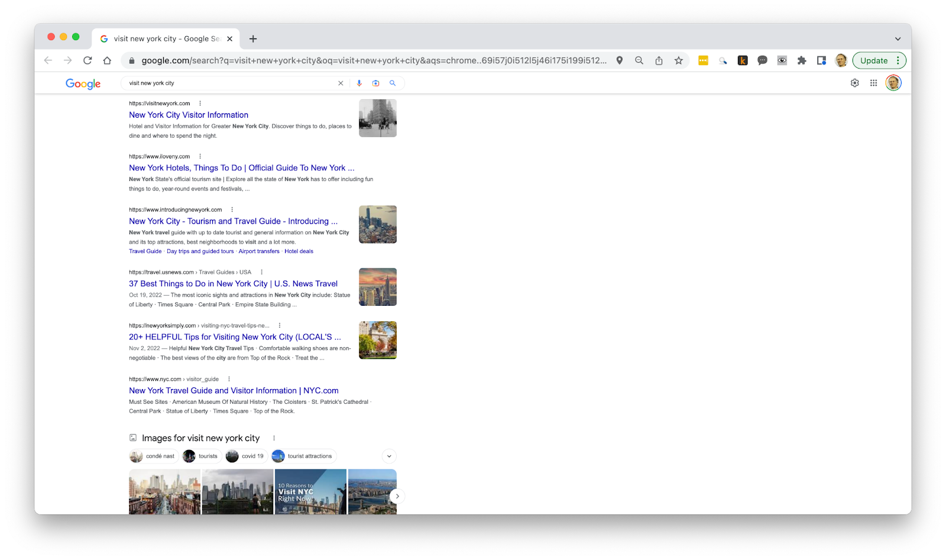Click the Update button
This screenshot has height=560, width=946.
pos(874,60)
